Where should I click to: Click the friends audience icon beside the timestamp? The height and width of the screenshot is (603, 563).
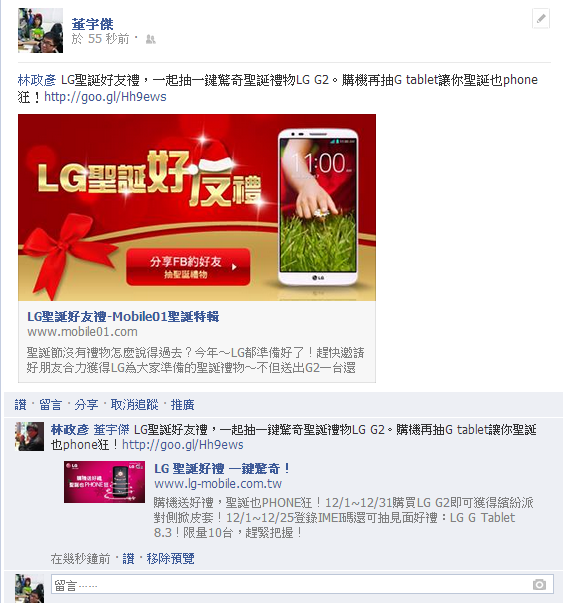(x=150, y=39)
